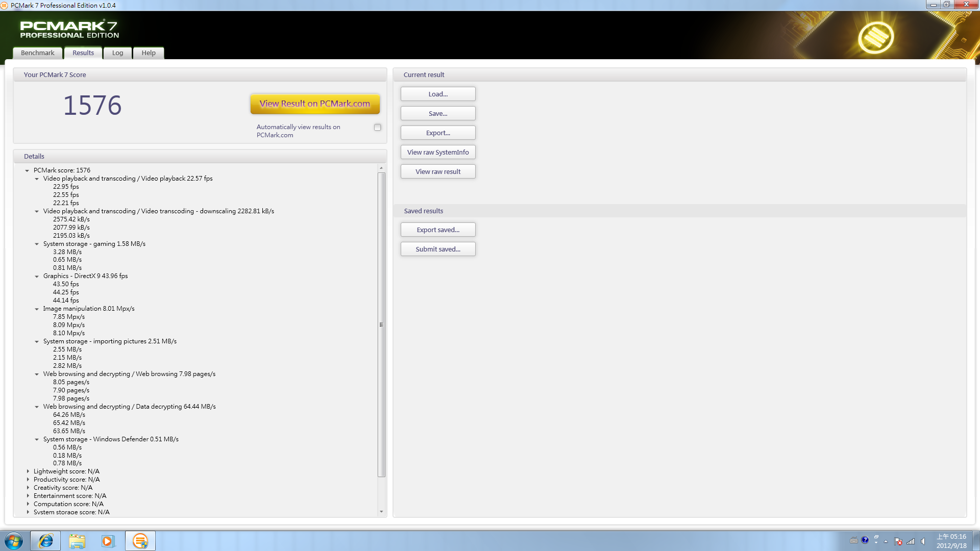
Task: Open the Action Center flag icon
Action: (x=898, y=541)
